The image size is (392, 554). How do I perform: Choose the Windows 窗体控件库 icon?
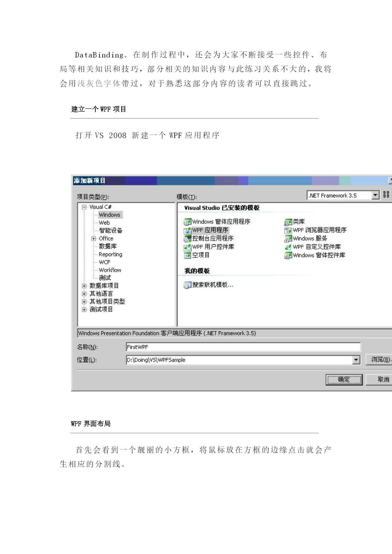[x=288, y=255]
